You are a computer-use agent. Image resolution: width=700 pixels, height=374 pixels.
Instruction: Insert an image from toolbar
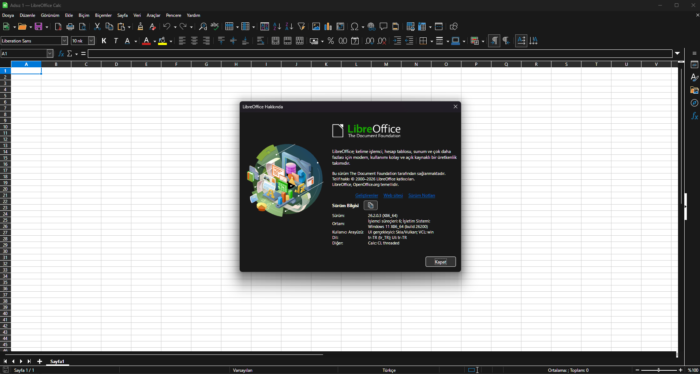(316, 27)
